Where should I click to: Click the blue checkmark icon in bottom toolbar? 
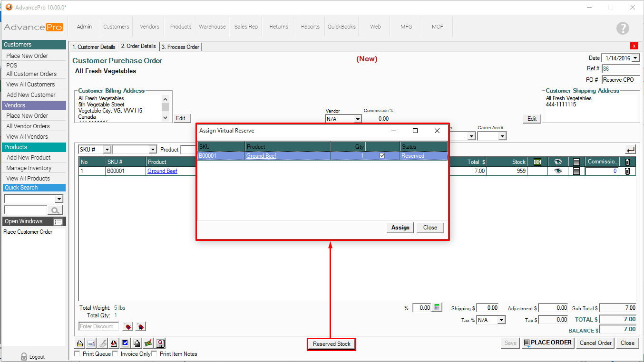tap(126, 343)
